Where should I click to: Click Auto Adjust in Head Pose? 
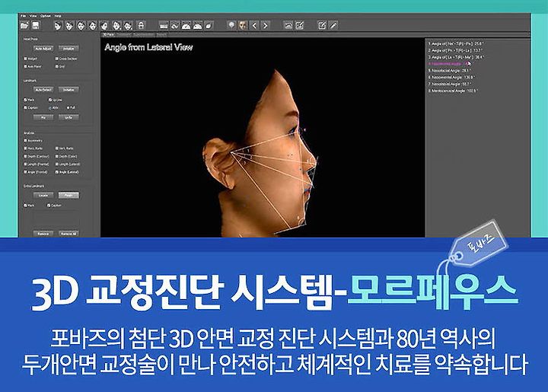43,48
